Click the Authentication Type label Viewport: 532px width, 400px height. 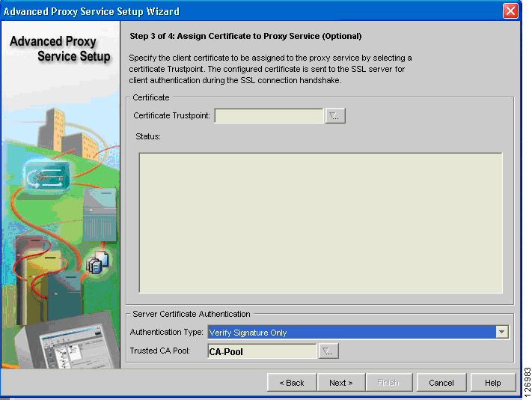tap(167, 332)
